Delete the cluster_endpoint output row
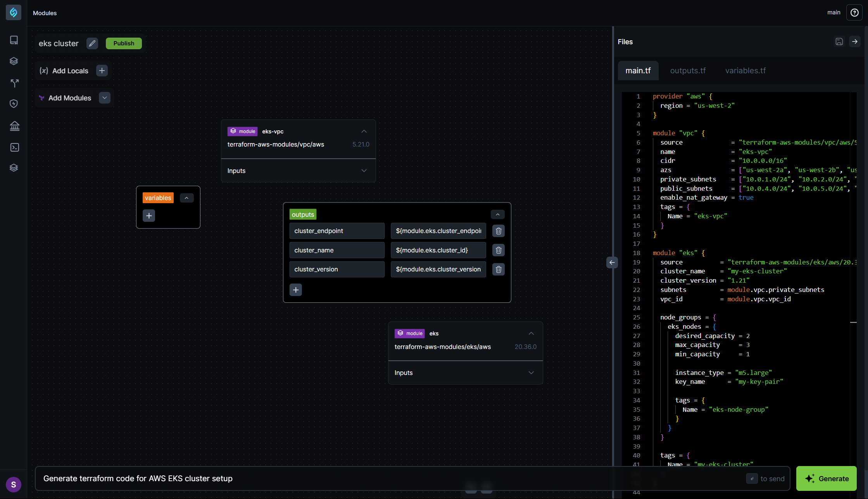The image size is (868, 499). click(x=499, y=231)
